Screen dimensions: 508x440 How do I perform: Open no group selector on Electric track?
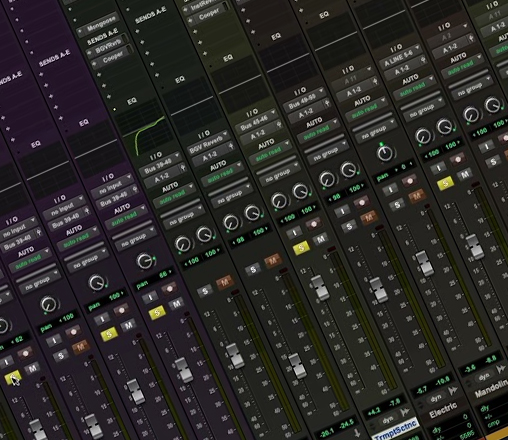[376, 131]
